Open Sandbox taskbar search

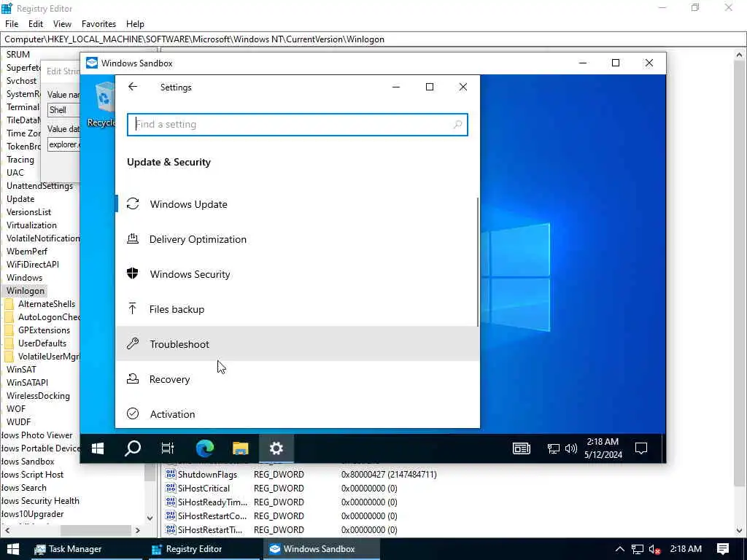tap(133, 448)
